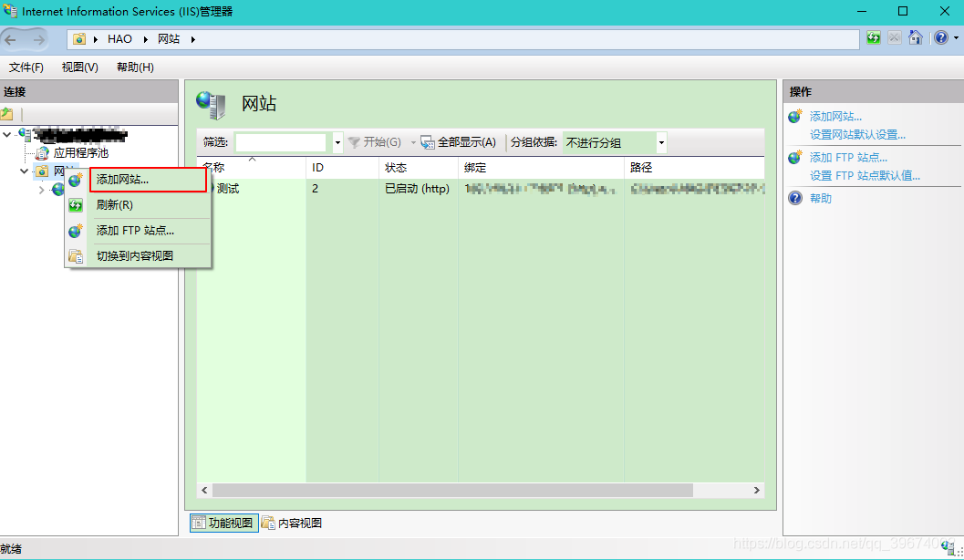
Task: Sort by 路径 column header
Action: pos(694,167)
